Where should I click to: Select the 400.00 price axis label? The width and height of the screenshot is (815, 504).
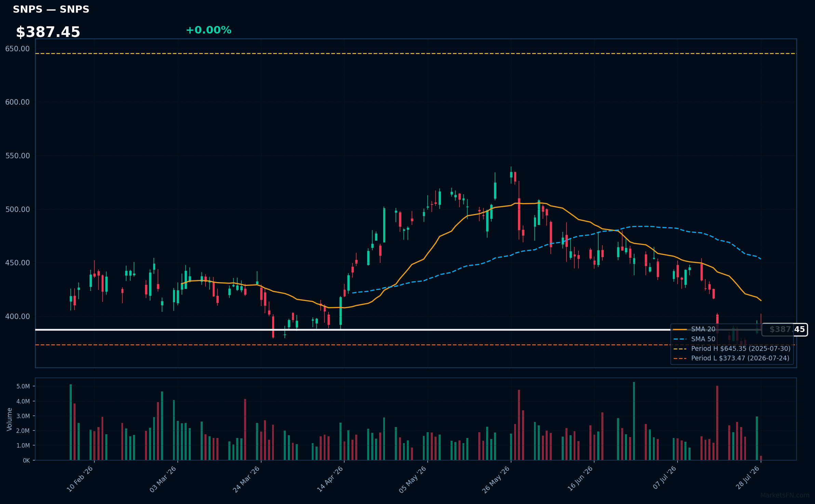click(x=17, y=317)
